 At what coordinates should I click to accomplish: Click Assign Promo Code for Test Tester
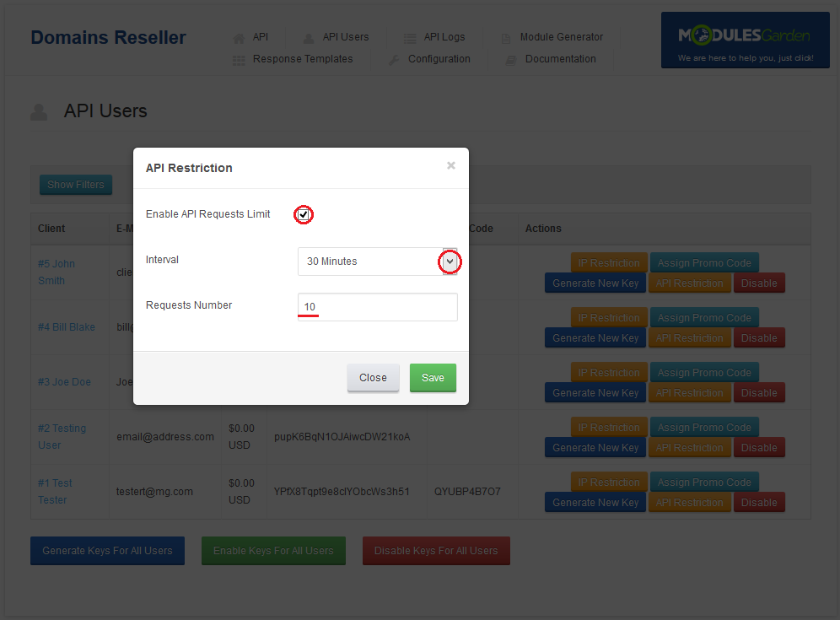[704, 483]
